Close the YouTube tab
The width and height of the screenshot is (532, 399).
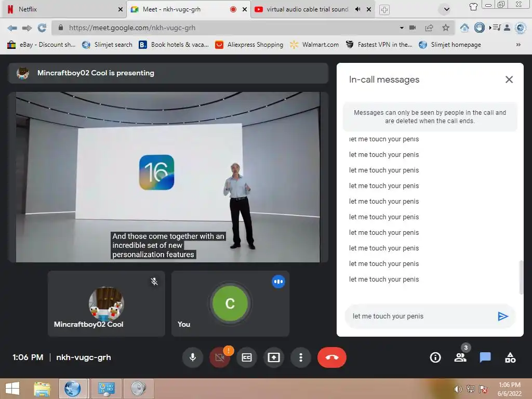369,9
